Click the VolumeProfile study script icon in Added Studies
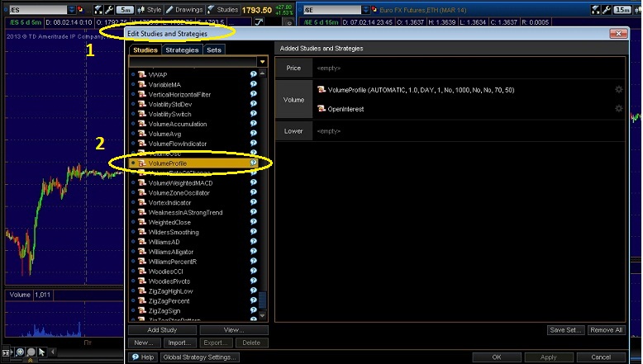The image size is (643, 364). point(321,90)
